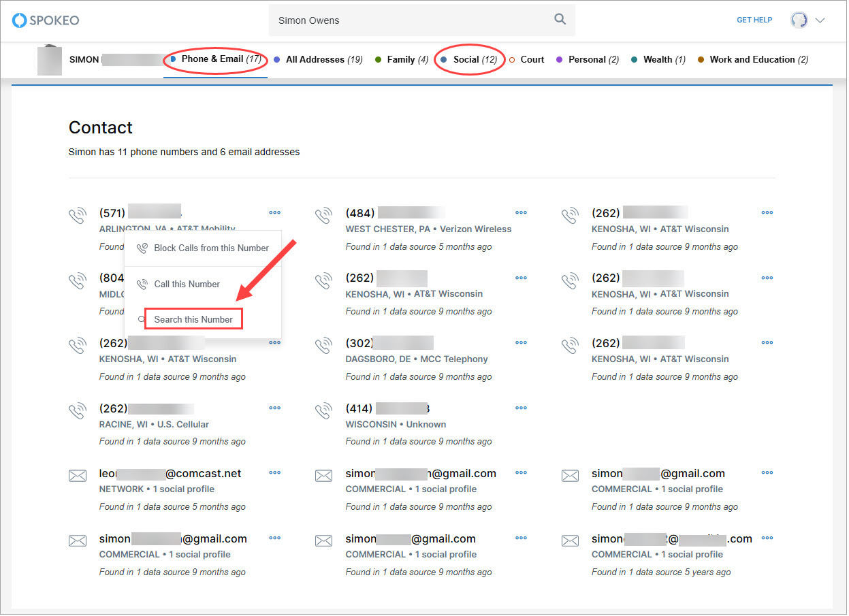
Task: Click the Spokeo logo
Action: (x=46, y=20)
